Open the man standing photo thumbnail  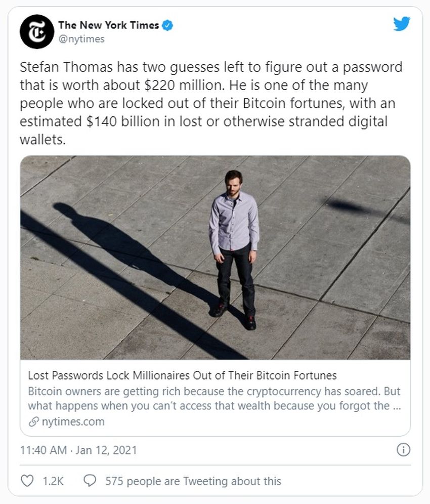216,258
